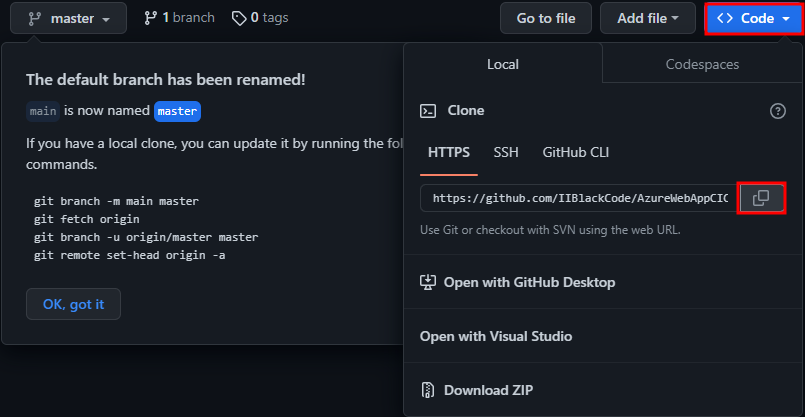Click Download ZIP
This screenshot has height=417, width=805.
(x=476, y=390)
